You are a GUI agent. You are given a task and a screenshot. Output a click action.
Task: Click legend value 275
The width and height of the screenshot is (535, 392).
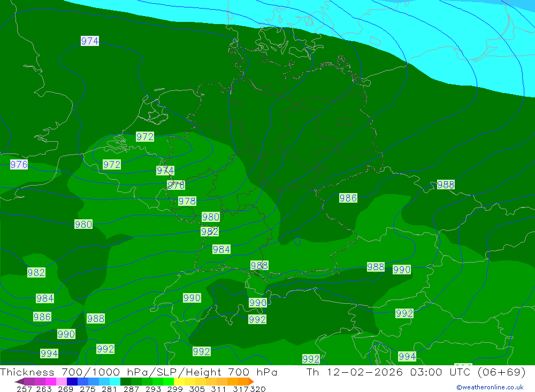[88, 389]
